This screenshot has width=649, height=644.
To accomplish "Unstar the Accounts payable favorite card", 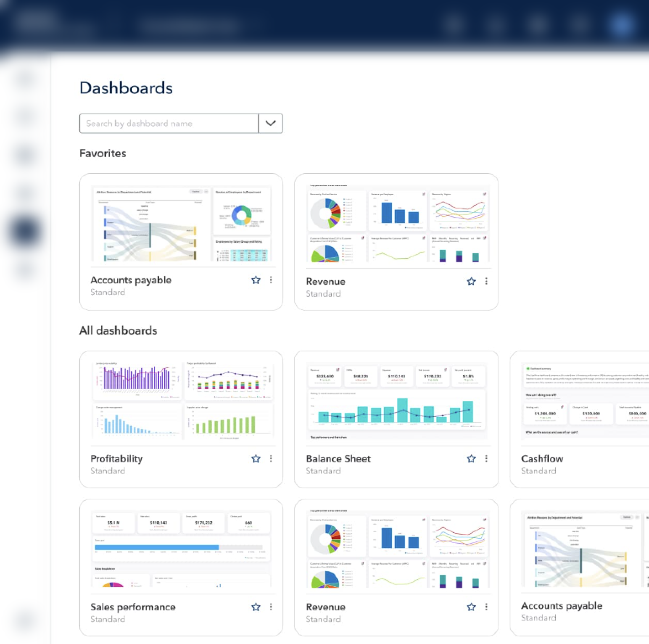I will tap(256, 280).
